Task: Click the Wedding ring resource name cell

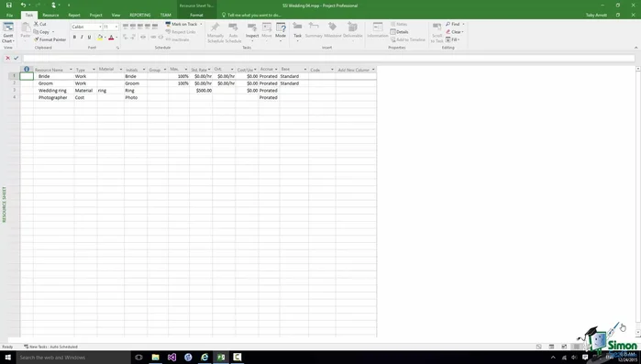Action: click(53, 91)
